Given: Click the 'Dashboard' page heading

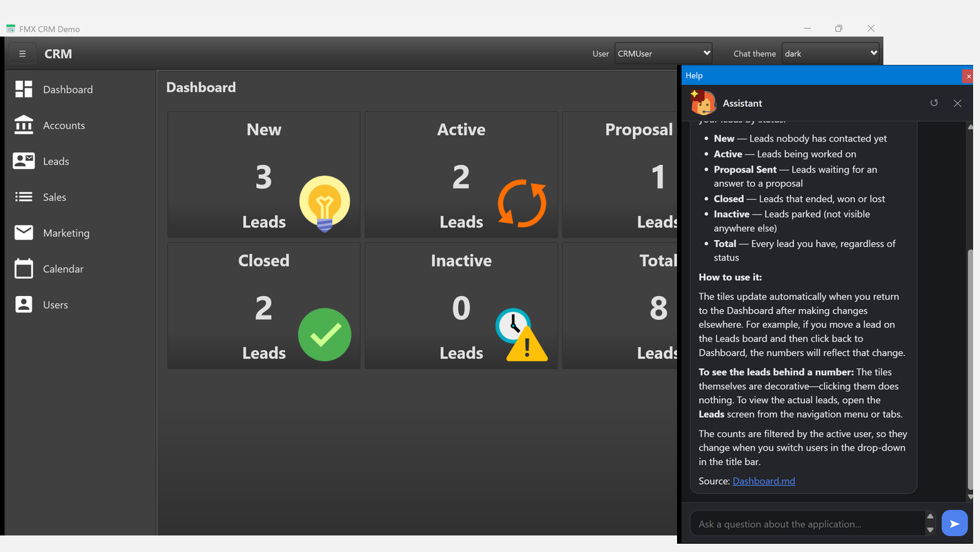Looking at the screenshot, I should pyautogui.click(x=201, y=87).
